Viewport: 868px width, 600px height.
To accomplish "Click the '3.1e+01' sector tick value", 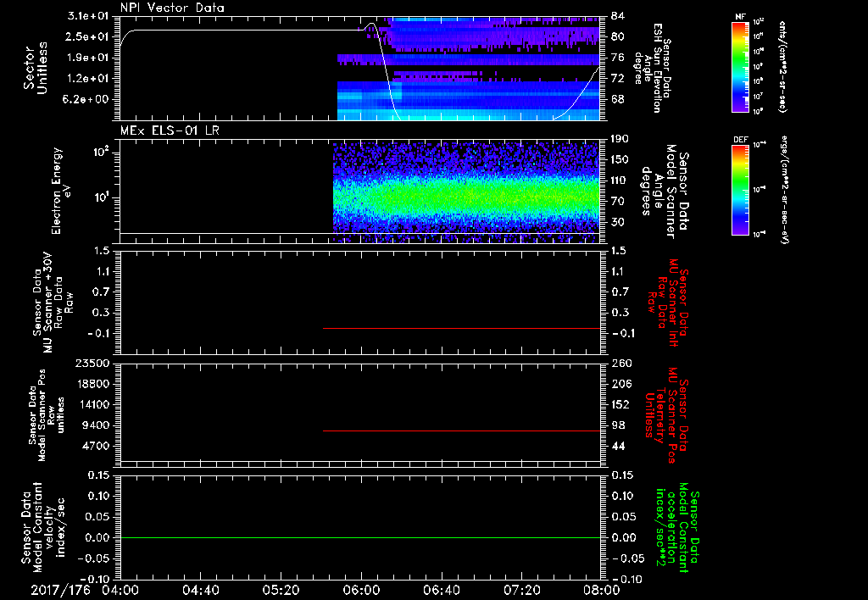I will [88, 16].
